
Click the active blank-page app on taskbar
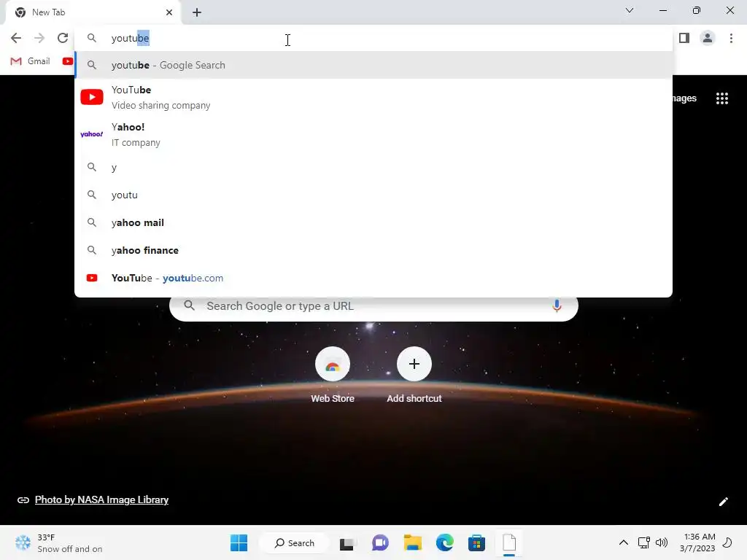(x=508, y=542)
